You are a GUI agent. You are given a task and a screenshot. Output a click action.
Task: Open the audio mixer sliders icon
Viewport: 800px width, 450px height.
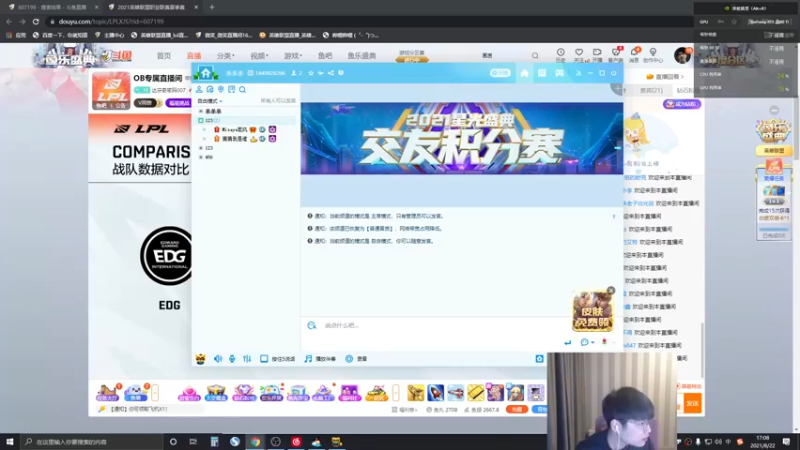pos(247,359)
